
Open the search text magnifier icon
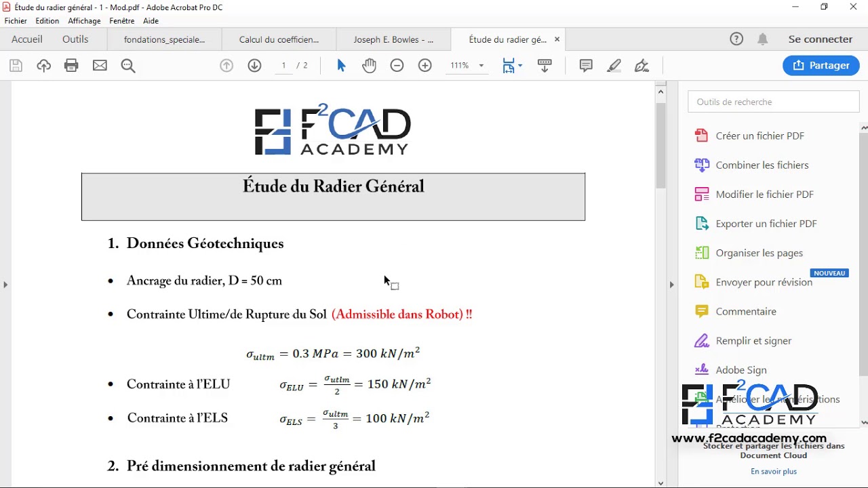point(128,66)
